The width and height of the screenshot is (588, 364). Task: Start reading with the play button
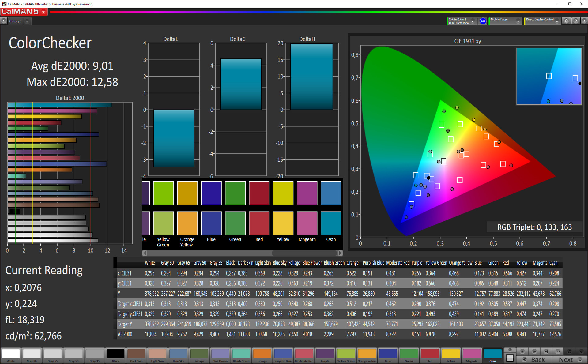click(534, 351)
